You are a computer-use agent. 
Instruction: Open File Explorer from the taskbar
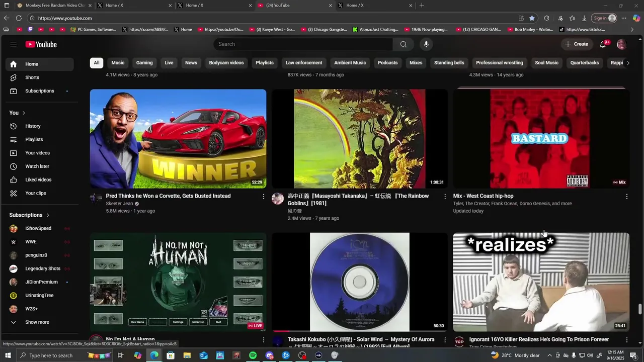coord(187,355)
